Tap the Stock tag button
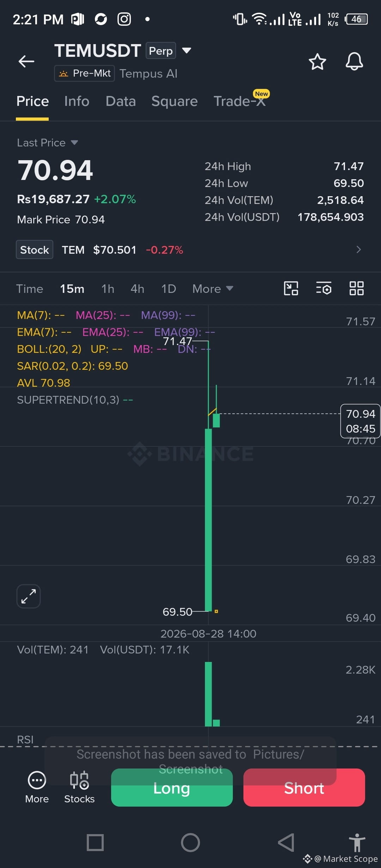This screenshot has width=381, height=868. pyautogui.click(x=35, y=249)
